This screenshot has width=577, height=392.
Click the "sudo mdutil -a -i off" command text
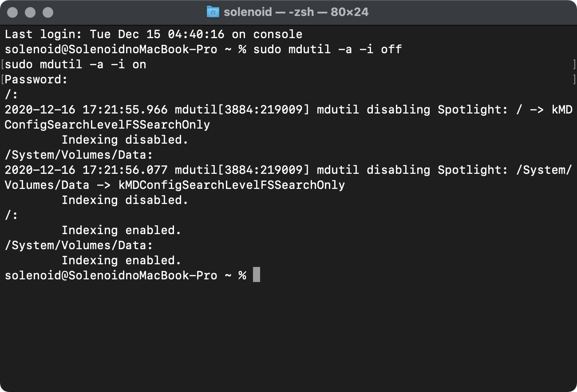[327, 49]
